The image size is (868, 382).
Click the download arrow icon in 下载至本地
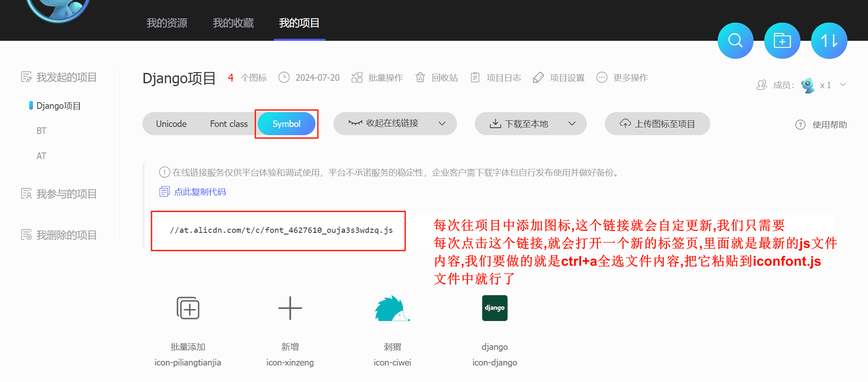pyautogui.click(x=495, y=124)
